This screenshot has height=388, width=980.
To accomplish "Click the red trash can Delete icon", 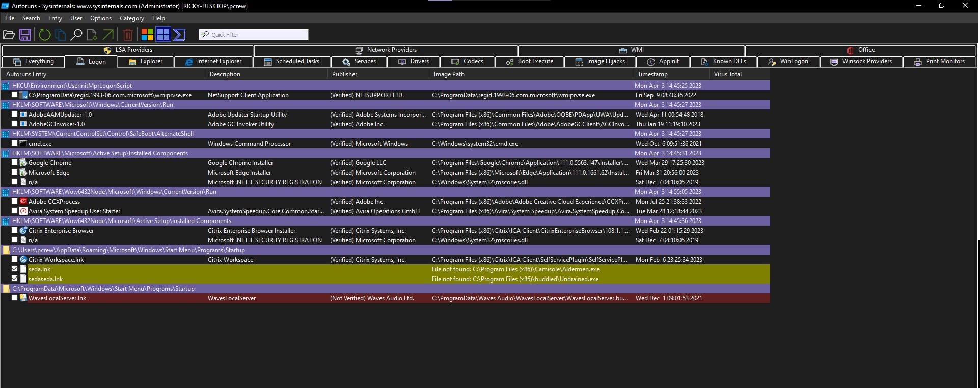I will pyautogui.click(x=128, y=35).
